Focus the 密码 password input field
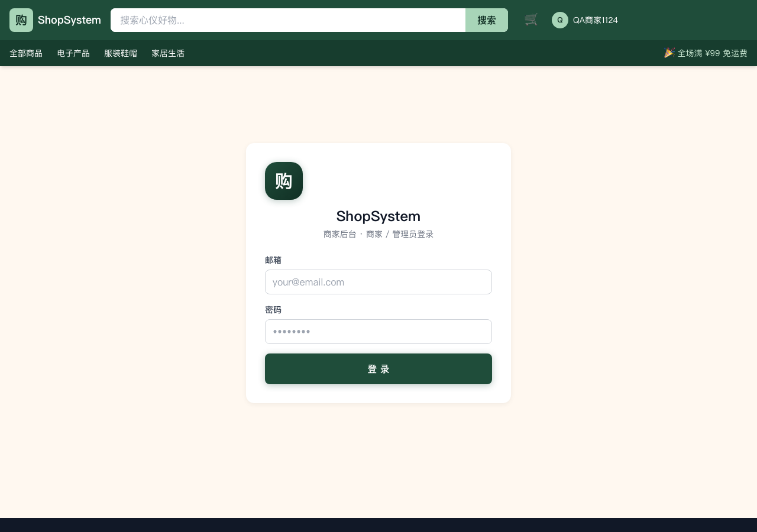Image resolution: width=757 pixels, height=532 pixels. [x=378, y=332]
